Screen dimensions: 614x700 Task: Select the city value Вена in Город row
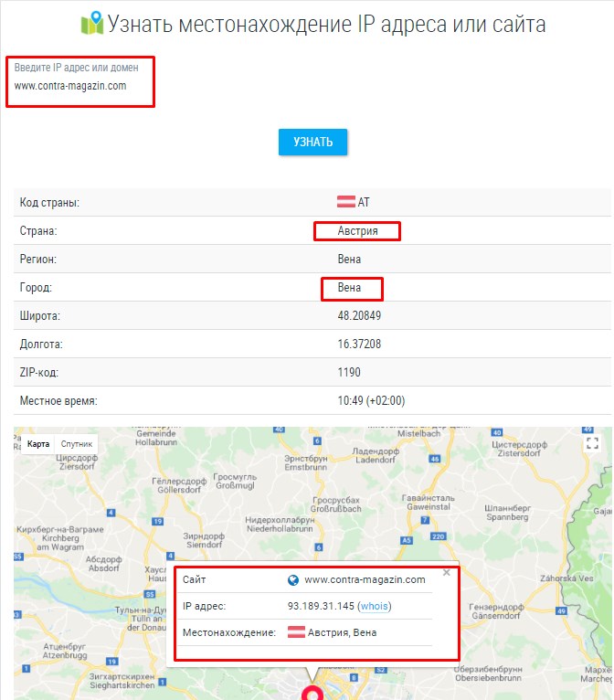[x=349, y=288]
